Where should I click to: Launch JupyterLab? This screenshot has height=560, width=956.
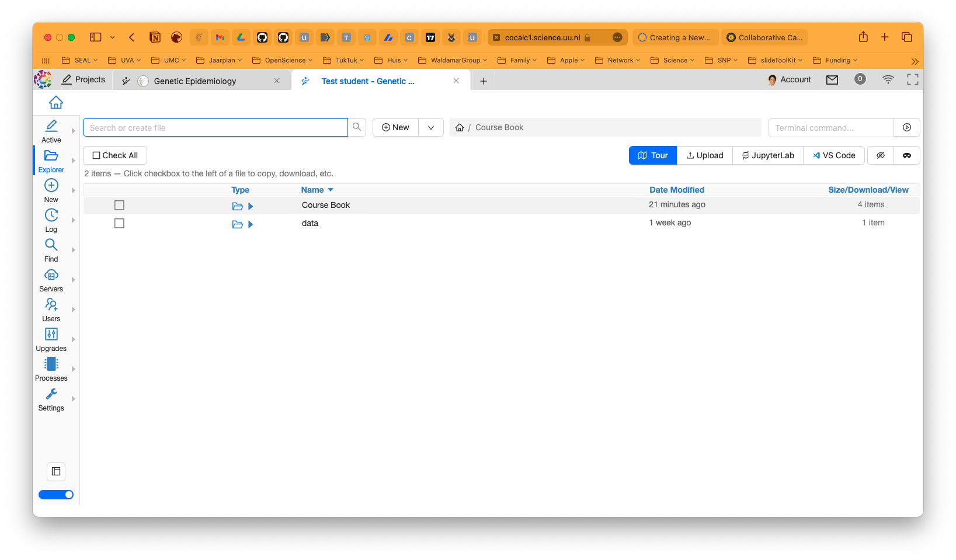pyautogui.click(x=768, y=155)
